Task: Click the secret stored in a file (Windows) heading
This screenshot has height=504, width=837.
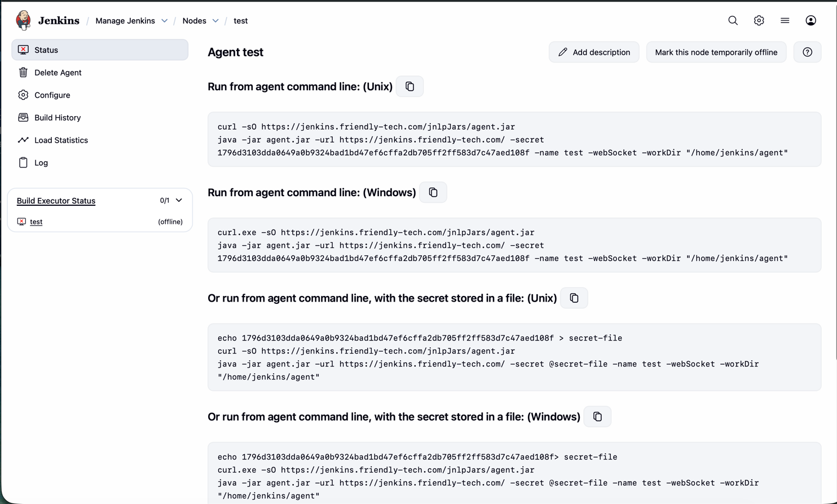Action: [x=394, y=417]
